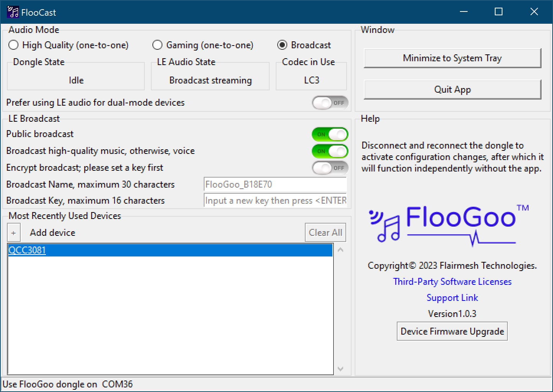Toggle Broadcast high-quality music switch
Screen dimensions: 553x392
click(330, 151)
